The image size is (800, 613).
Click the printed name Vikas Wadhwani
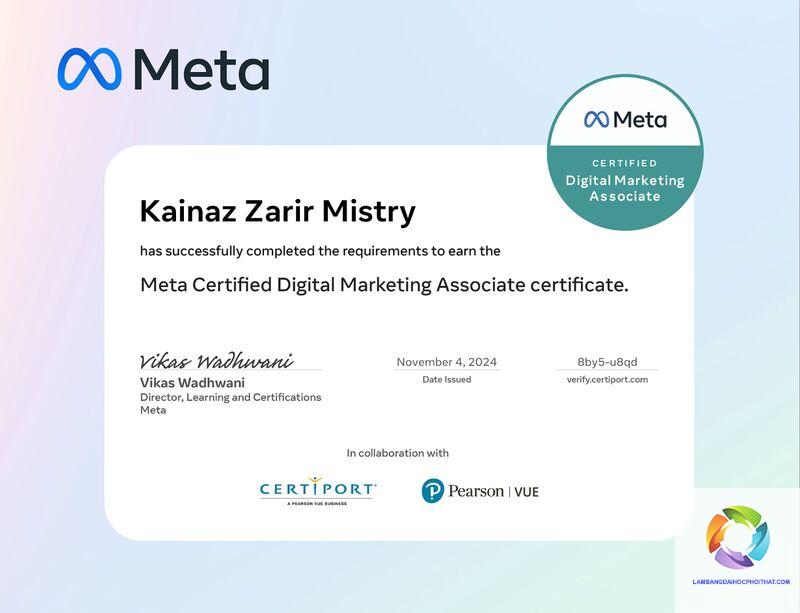(192, 383)
